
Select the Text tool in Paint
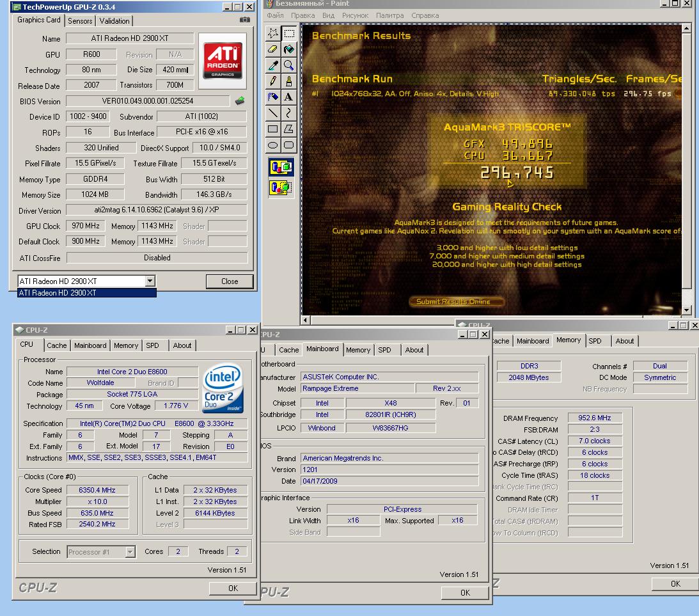pos(289,97)
